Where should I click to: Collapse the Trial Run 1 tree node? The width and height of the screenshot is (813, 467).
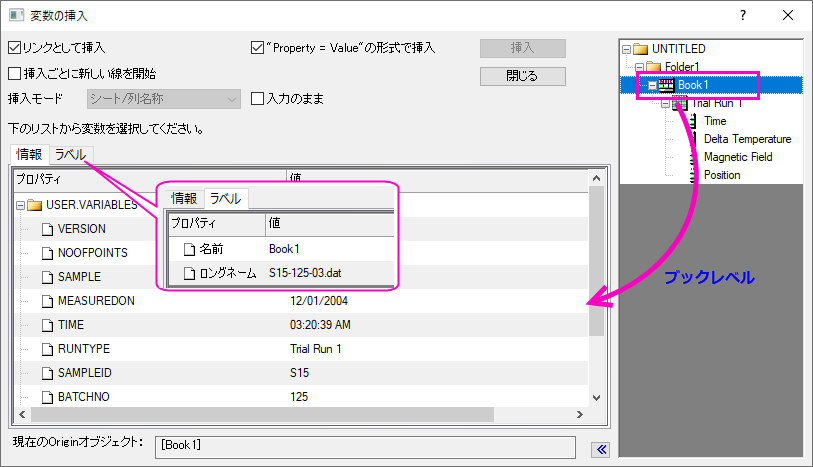pyautogui.click(x=665, y=104)
